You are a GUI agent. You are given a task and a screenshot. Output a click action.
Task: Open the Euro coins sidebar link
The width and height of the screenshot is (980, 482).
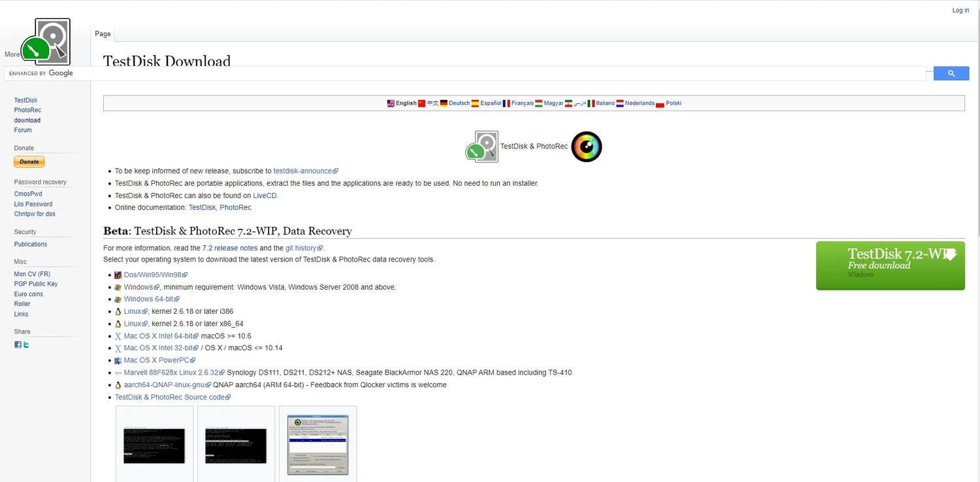pos(29,294)
